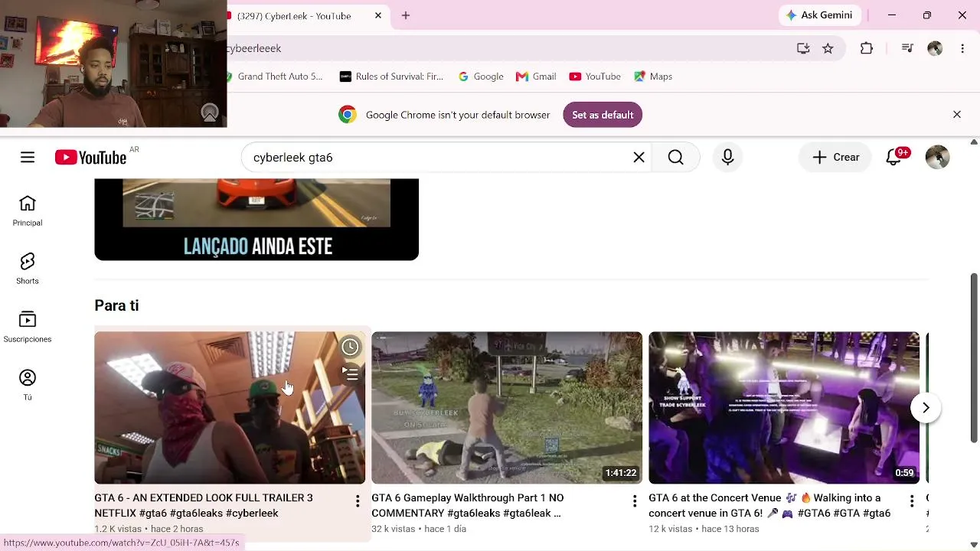This screenshot has width=980, height=551.
Task: Click the '12 k vistas · hace 13 horas' text
Action: [704, 529]
